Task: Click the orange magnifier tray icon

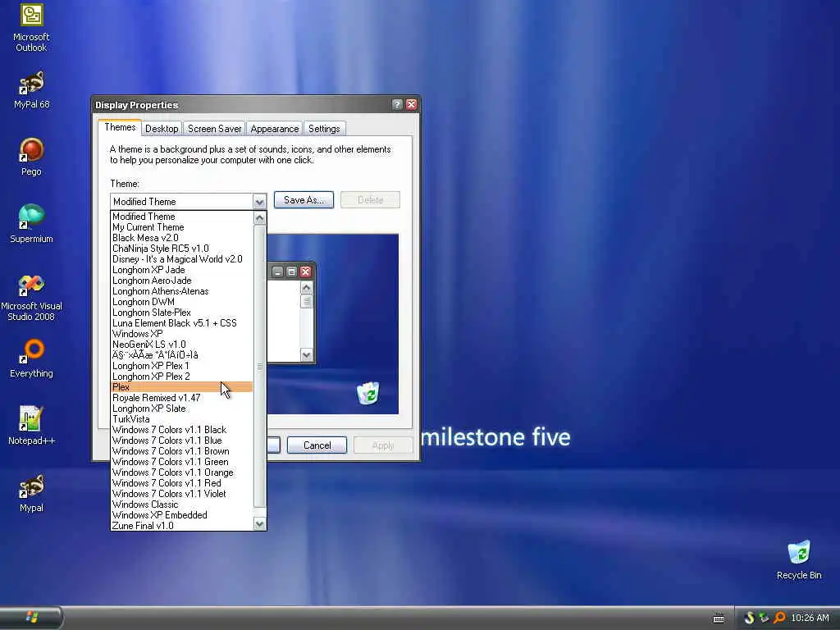Action: (x=779, y=618)
